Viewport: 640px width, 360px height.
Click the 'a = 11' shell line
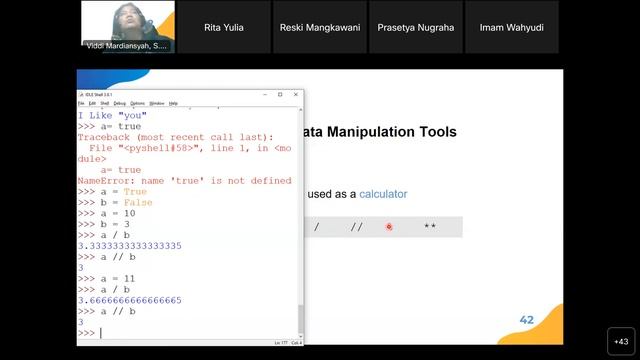[x=106, y=278]
